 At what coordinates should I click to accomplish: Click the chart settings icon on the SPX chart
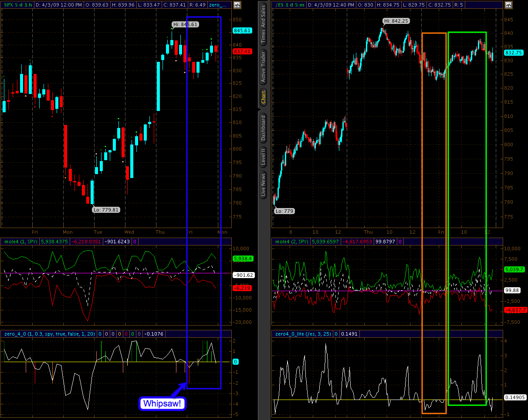tap(237, 5)
